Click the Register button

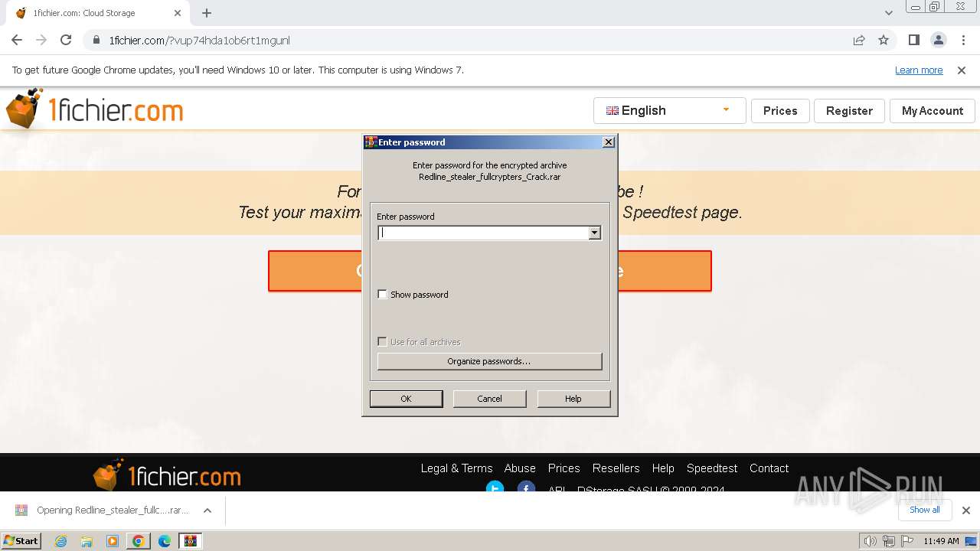tap(849, 111)
